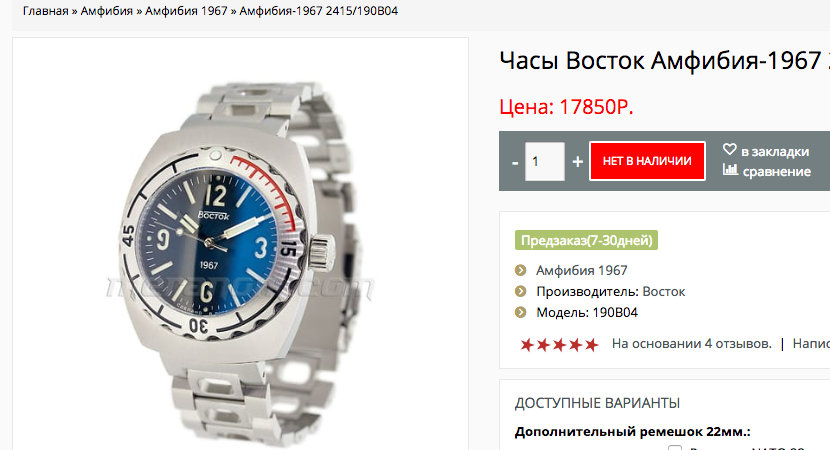Open the Восток manufacturer link

[663, 292]
